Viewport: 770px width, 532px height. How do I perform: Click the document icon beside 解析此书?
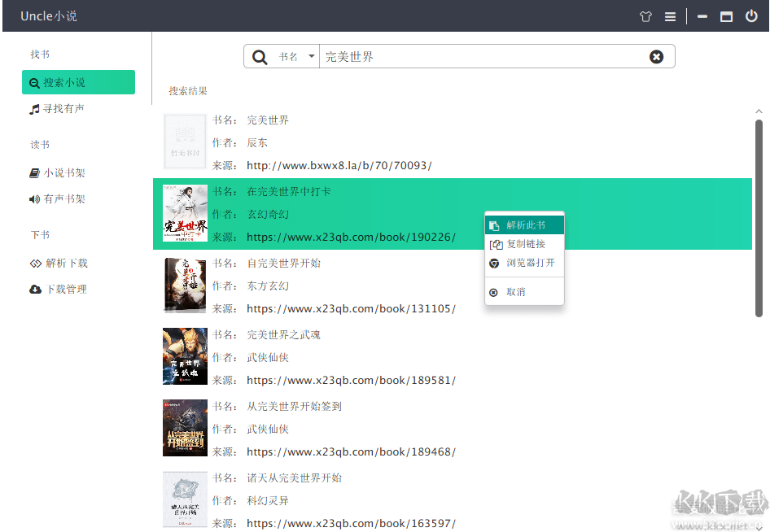click(x=494, y=226)
